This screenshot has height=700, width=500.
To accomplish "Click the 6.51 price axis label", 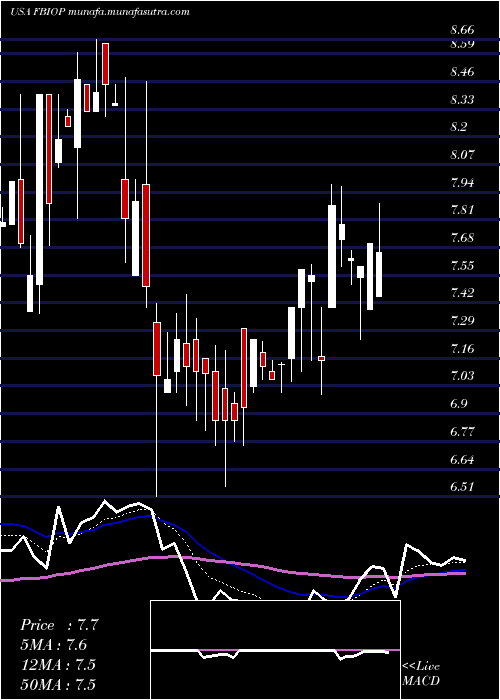I will 462,487.
